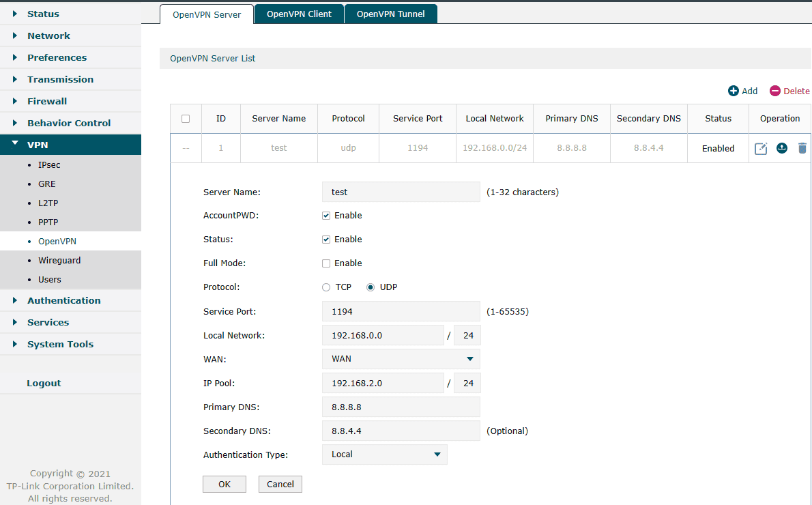Expand the Behavior Control sidebar section
This screenshot has height=505, width=812.
pyautogui.click(x=70, y=123)
